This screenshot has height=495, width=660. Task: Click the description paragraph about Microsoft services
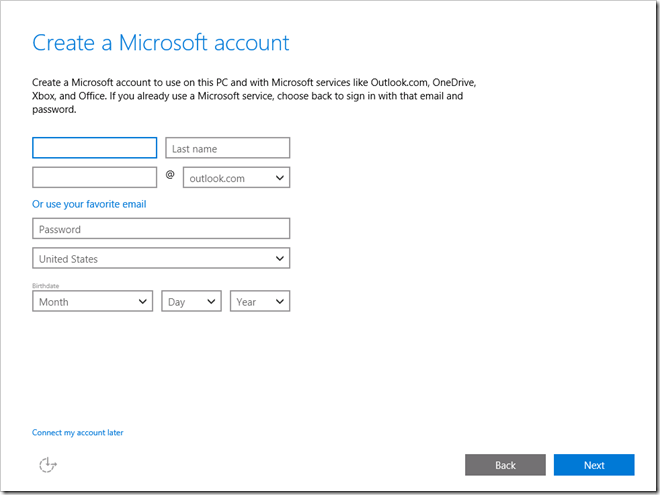pos(250,93)
